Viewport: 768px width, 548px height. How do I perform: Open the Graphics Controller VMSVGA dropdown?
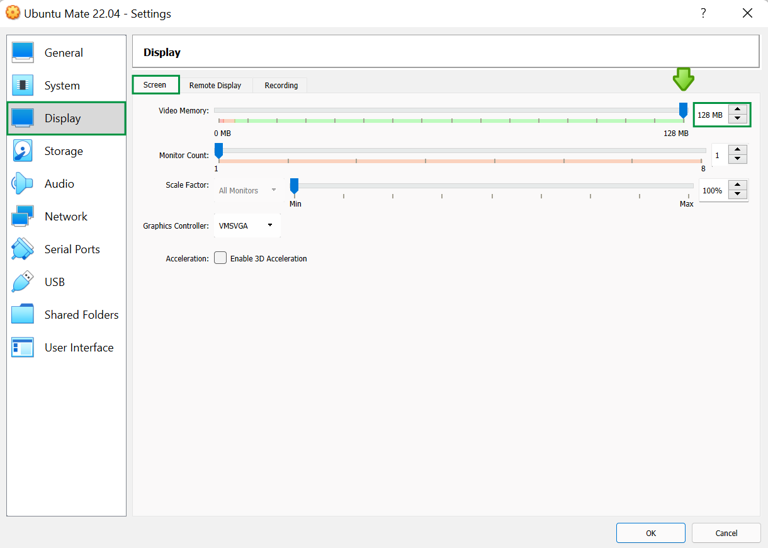[x=247, y=226]
